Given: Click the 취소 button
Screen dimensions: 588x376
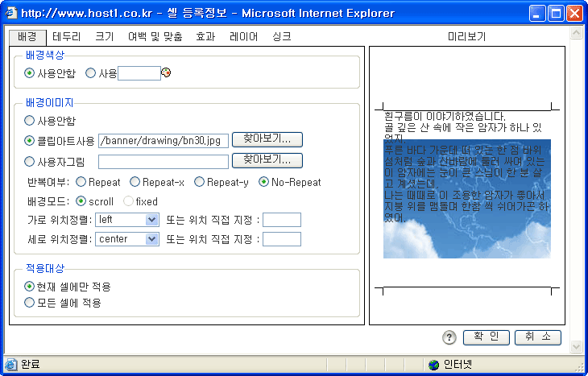Looking at the screenshot, I should coord(537,337).
